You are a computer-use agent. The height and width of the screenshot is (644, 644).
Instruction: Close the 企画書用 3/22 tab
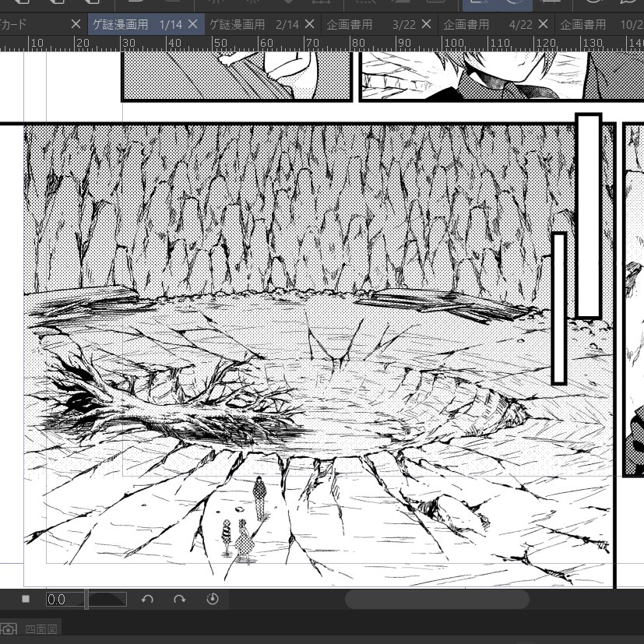pyautogui.click(x=426, y=24)
